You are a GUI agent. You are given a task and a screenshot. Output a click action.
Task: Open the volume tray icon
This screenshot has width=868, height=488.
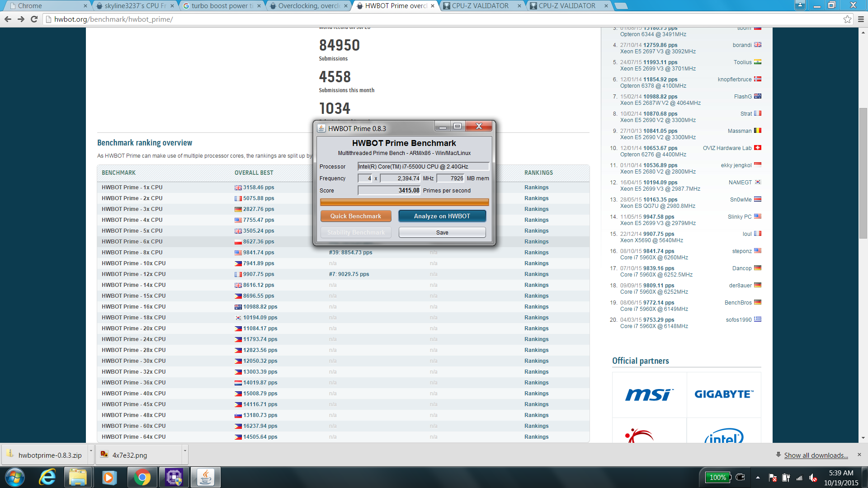[813, 478]
